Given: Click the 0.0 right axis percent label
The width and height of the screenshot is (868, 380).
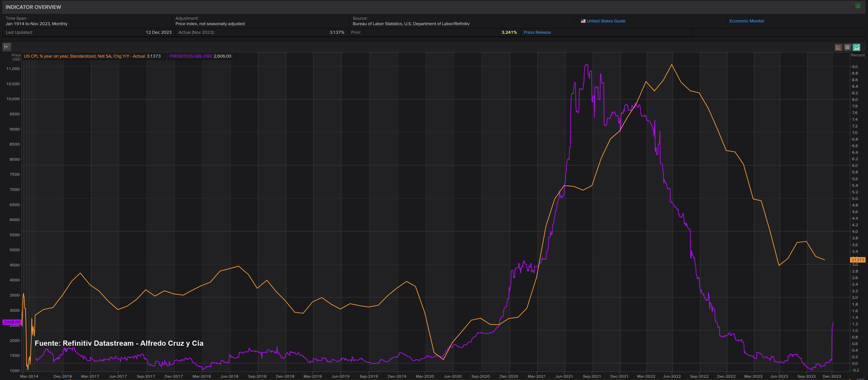Looking at the screenshot, I should [855, 363].
